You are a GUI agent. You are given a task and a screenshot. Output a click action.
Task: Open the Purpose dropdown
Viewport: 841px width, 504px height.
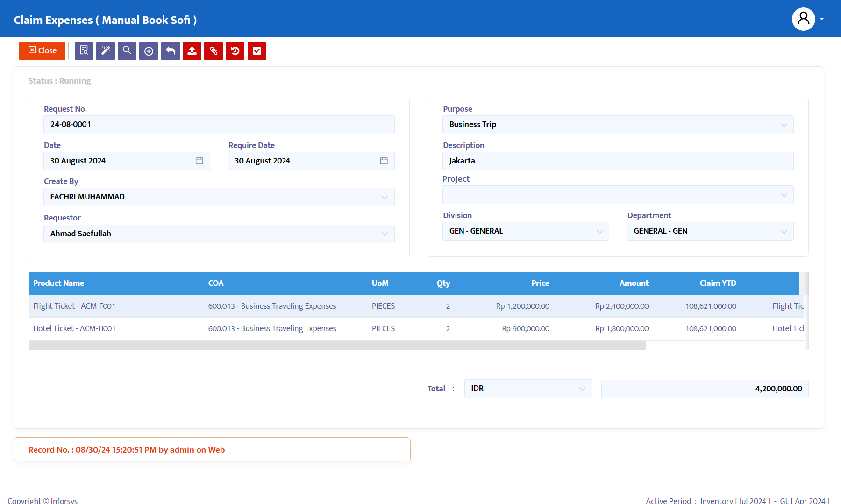point(618,125)
